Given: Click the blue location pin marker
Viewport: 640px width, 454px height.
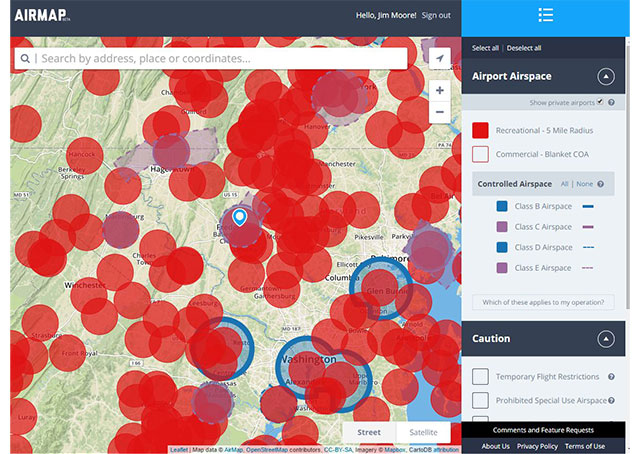Looking at the screenshot, I should coord(240,217).
